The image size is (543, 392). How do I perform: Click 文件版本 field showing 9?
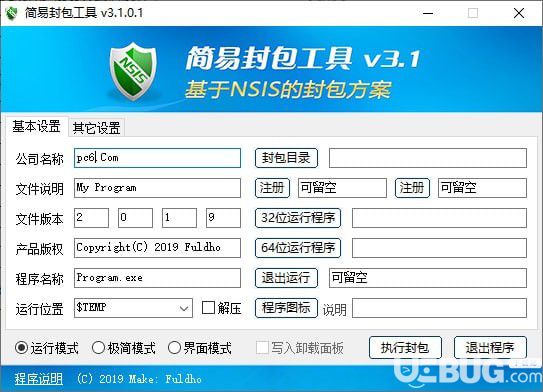pos(223,218)
